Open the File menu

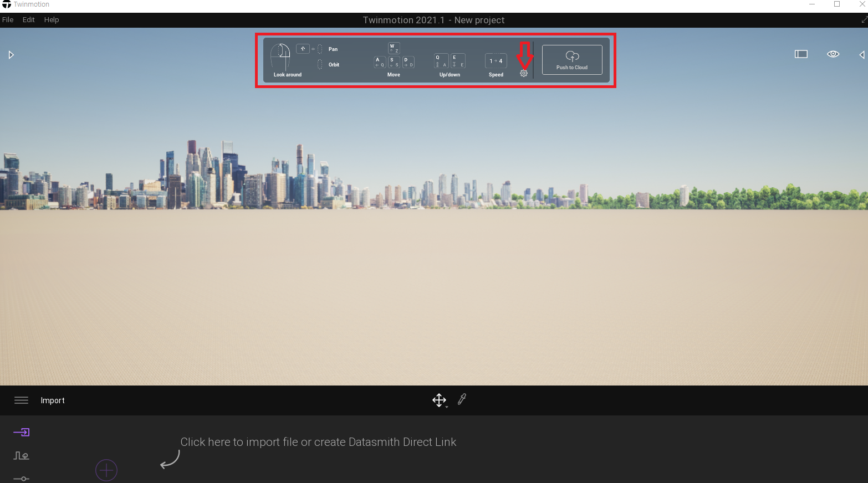8,19
